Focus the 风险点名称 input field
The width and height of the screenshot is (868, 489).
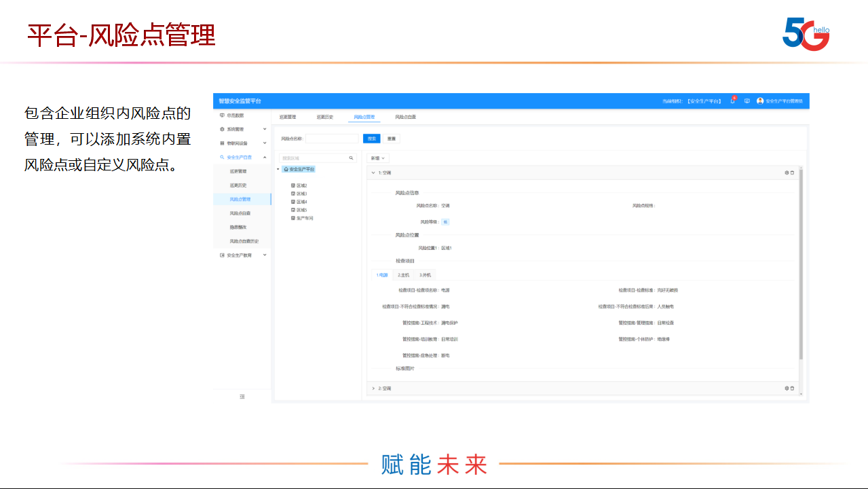click(332, 139)
